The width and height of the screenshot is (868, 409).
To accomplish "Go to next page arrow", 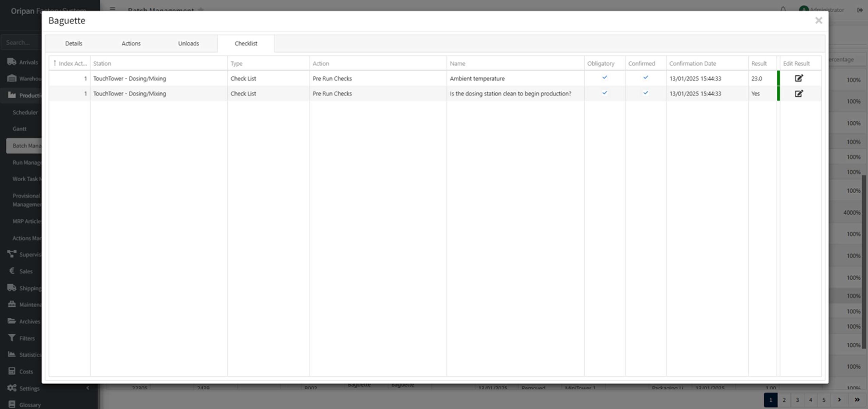I will tap(839, 400).
